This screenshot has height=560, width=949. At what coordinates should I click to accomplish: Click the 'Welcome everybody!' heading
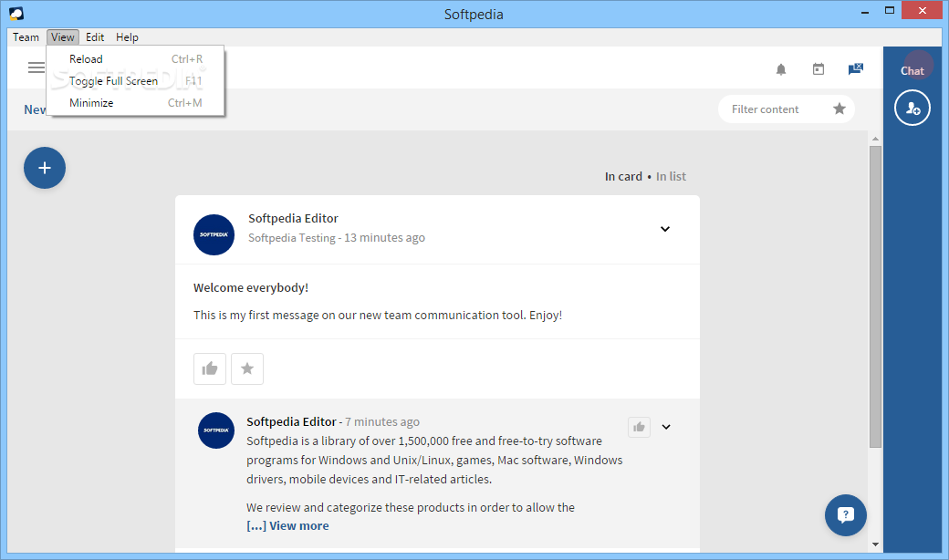tap(251, 288)
